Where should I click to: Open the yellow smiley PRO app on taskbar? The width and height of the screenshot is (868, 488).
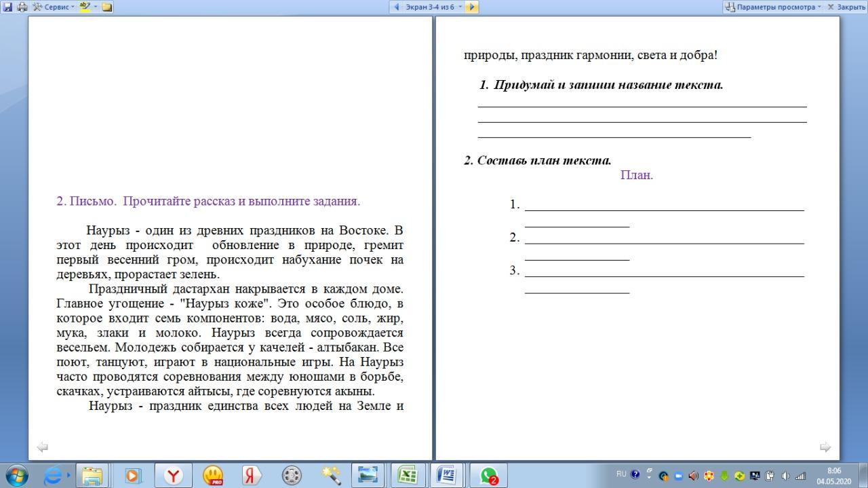213,476
